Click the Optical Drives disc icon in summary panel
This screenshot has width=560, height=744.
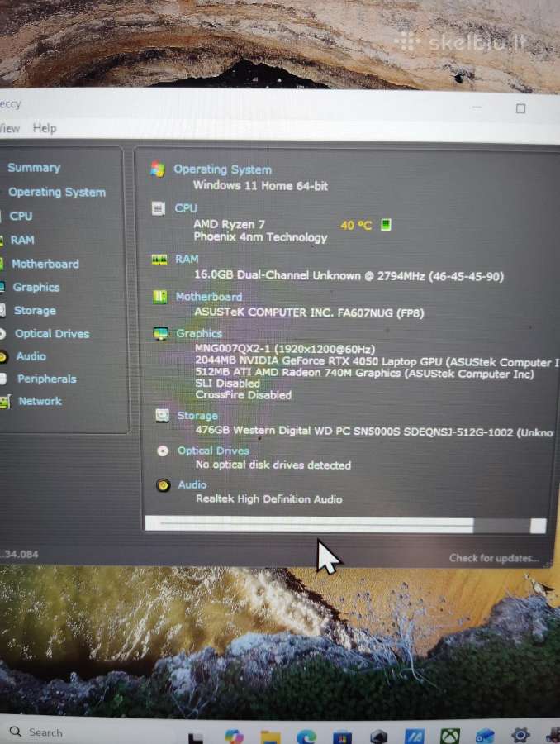(163, 451)
